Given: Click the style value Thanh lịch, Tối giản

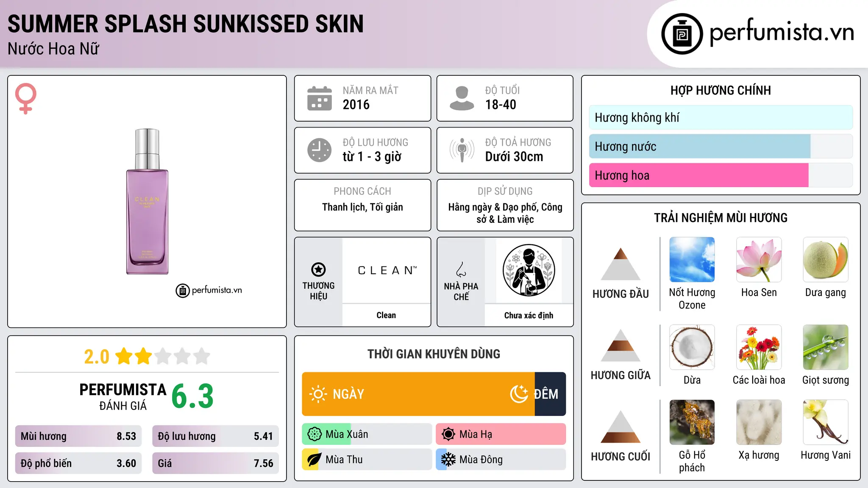Looking at the screenshot, I should click(x=362, y=207).
